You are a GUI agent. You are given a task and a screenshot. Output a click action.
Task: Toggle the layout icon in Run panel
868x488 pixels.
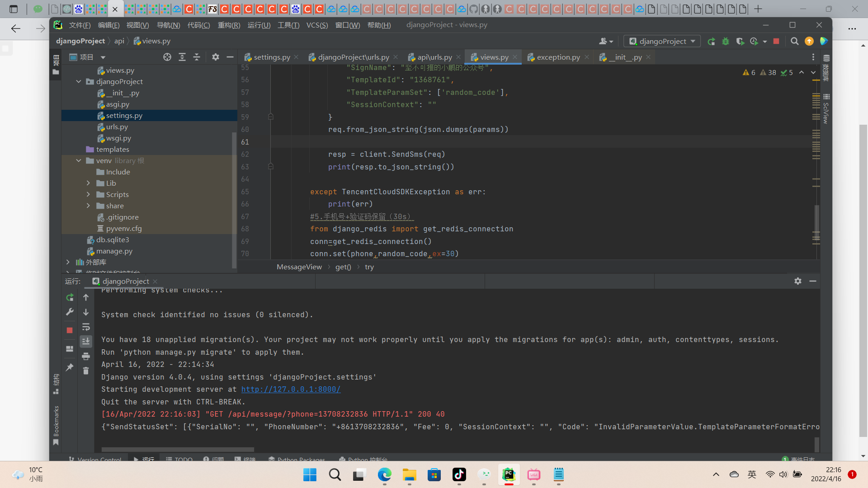coord(70,349)
